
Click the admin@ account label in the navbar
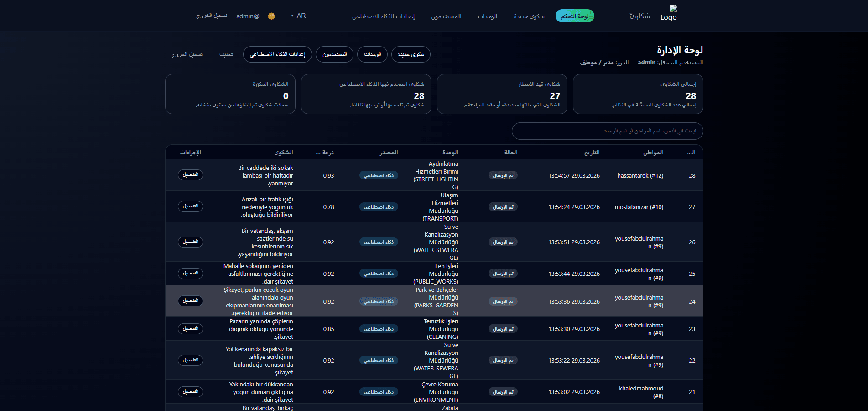point(247,16)
